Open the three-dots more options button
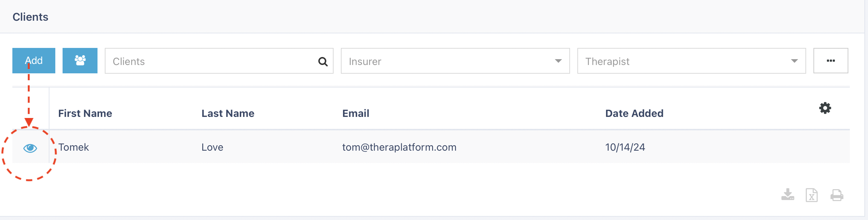Viewport: 868px width, 220px height. (x=831, y=61)
